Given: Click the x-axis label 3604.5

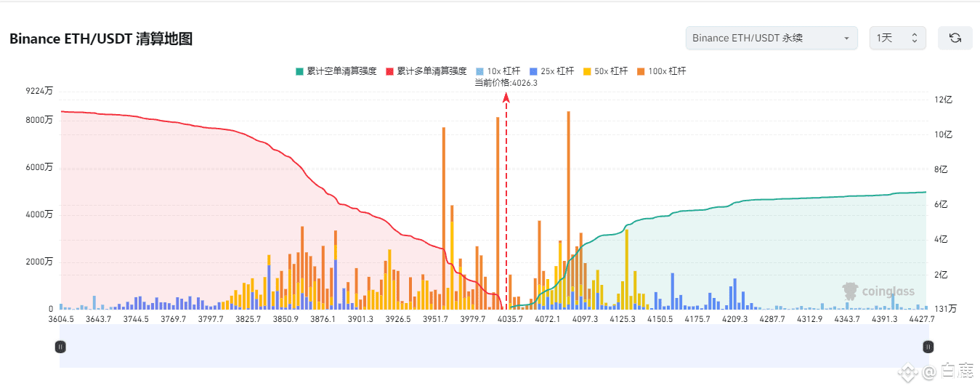Looking at the screenshot, I should pyautogui.click(x=61, y=319).
